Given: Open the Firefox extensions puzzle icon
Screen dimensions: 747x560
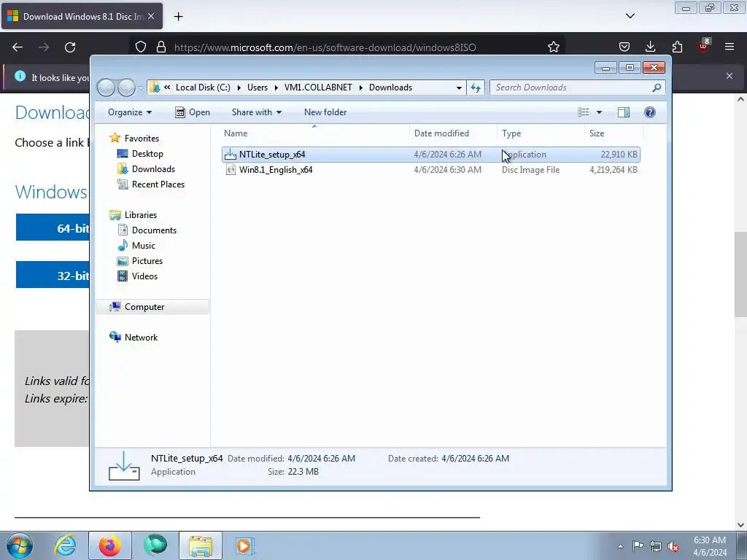Looking at the screenshot, I should click(677, 47).
